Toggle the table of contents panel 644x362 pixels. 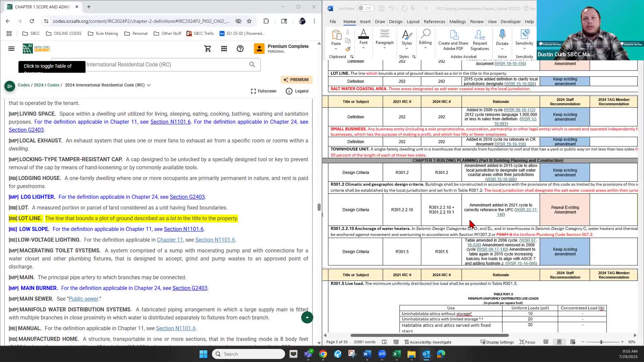click(9, 86)
